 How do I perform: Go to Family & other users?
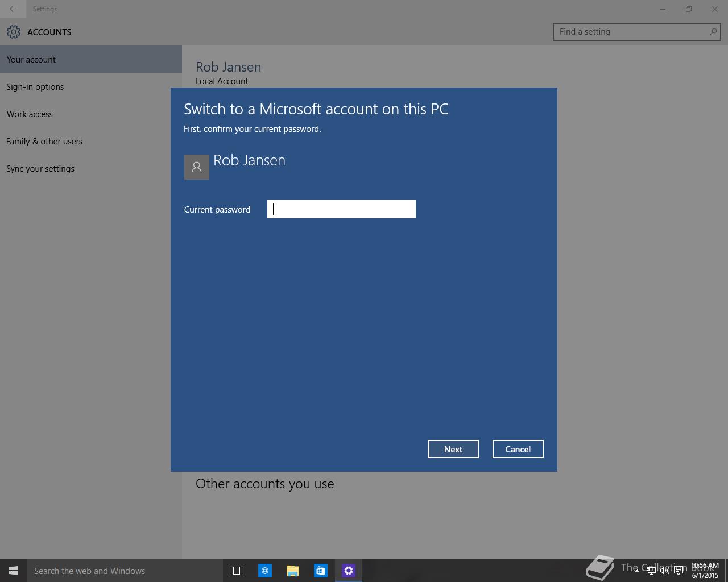point(91,141)
